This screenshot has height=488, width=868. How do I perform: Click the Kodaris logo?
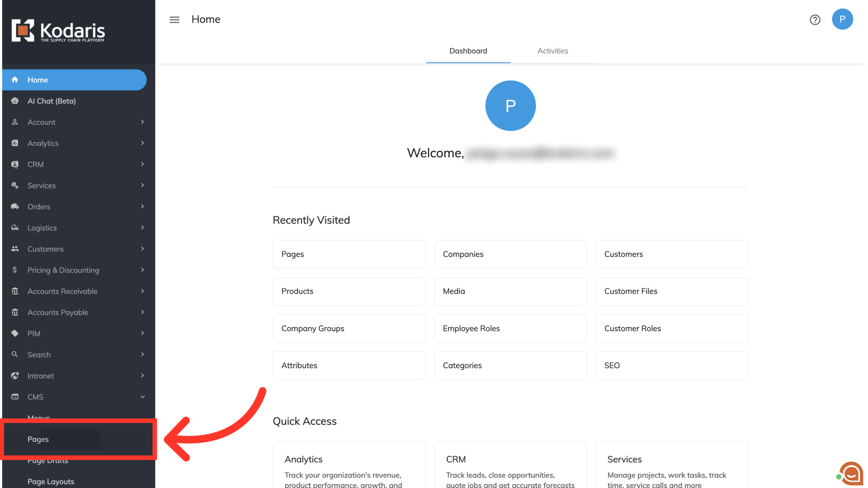coord(58,31)
